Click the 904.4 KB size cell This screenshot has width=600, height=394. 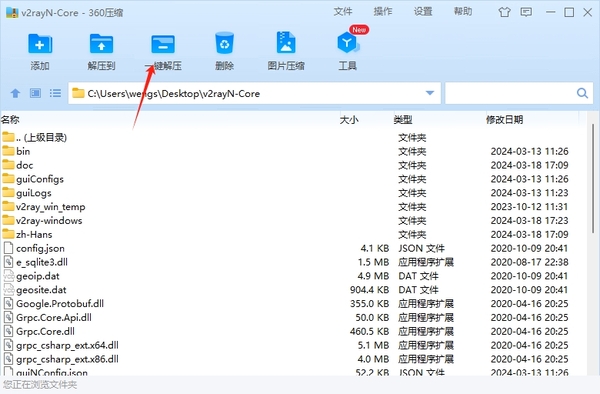click(369, 290)
